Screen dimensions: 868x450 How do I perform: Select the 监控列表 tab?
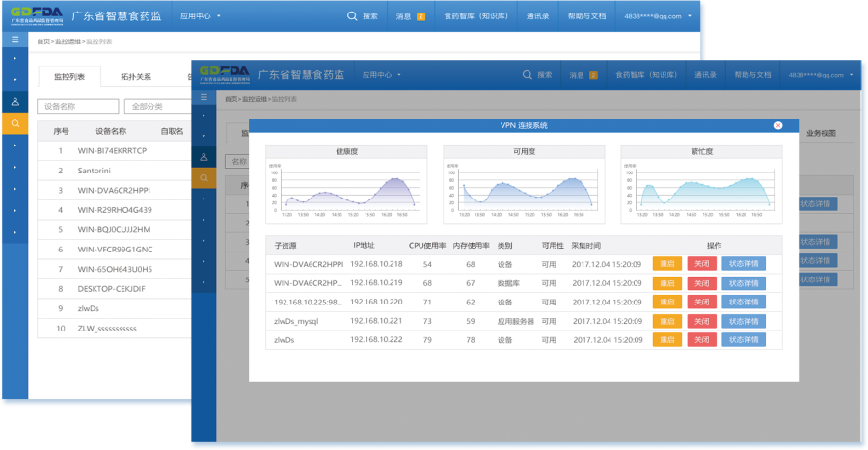point(69,77)
